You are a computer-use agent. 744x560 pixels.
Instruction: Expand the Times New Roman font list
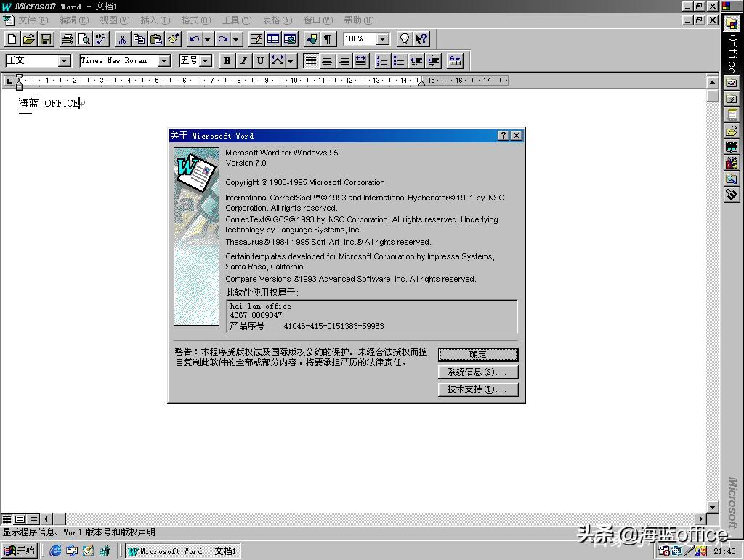163,61
